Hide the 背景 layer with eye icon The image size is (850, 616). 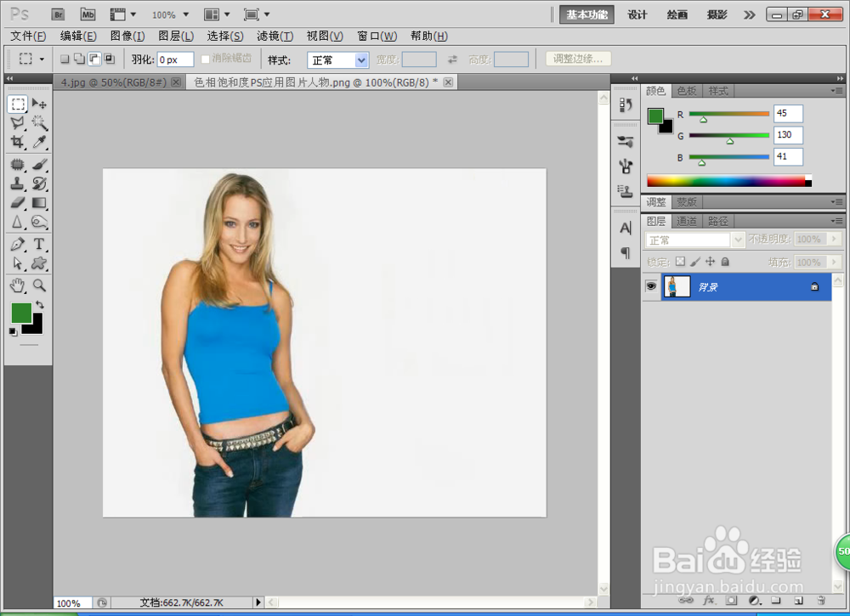point(651,286)
